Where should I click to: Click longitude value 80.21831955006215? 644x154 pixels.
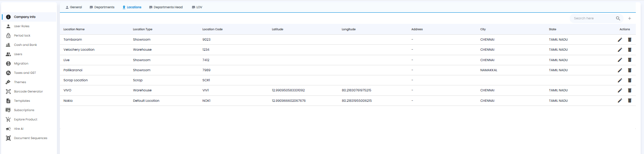click(357, 101)
